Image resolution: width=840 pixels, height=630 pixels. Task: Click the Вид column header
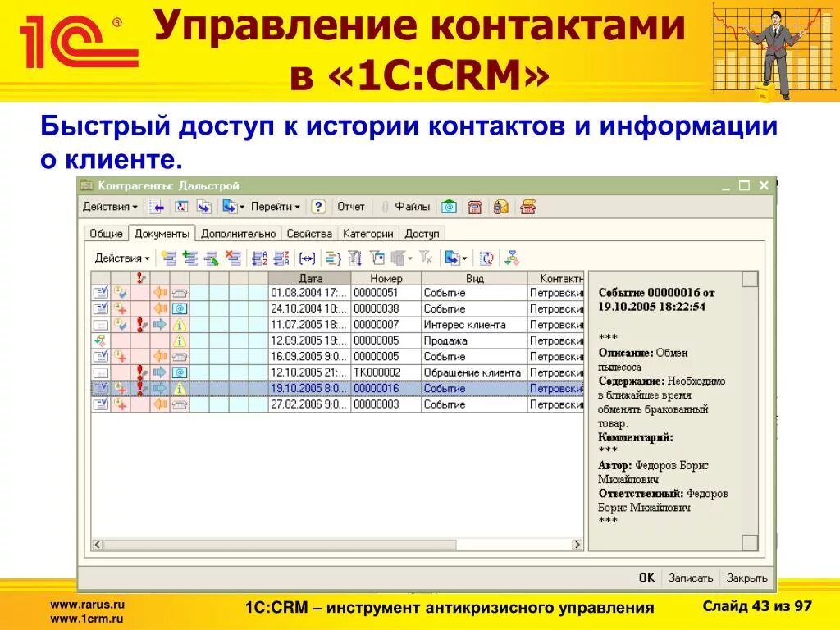pos(474,278)
